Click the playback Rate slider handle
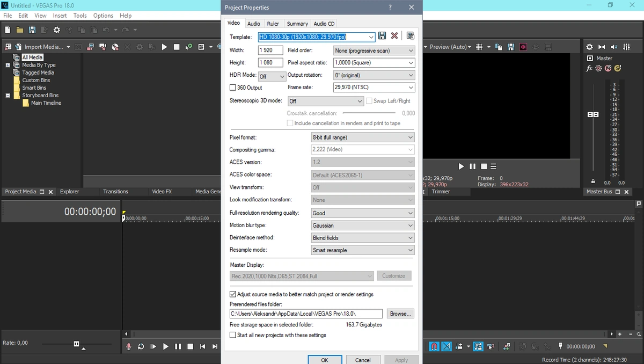The height and width of the screenshot is (364, 644). 77,344
